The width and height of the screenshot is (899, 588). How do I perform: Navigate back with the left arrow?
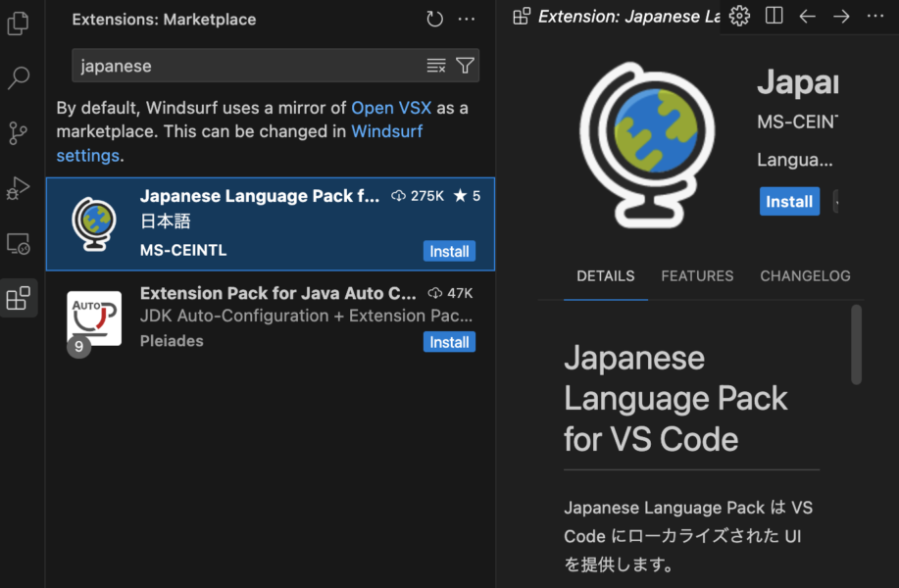807,16
